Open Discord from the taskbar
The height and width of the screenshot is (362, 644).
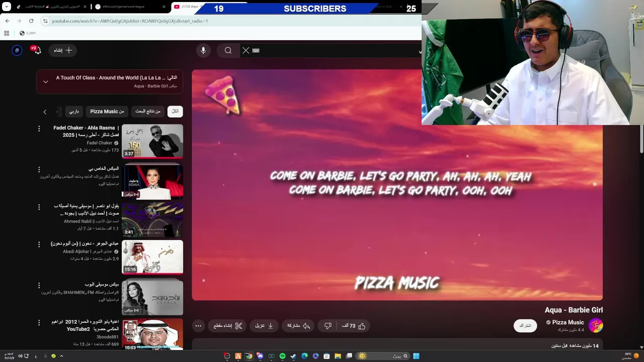click(x=260, y=356)
